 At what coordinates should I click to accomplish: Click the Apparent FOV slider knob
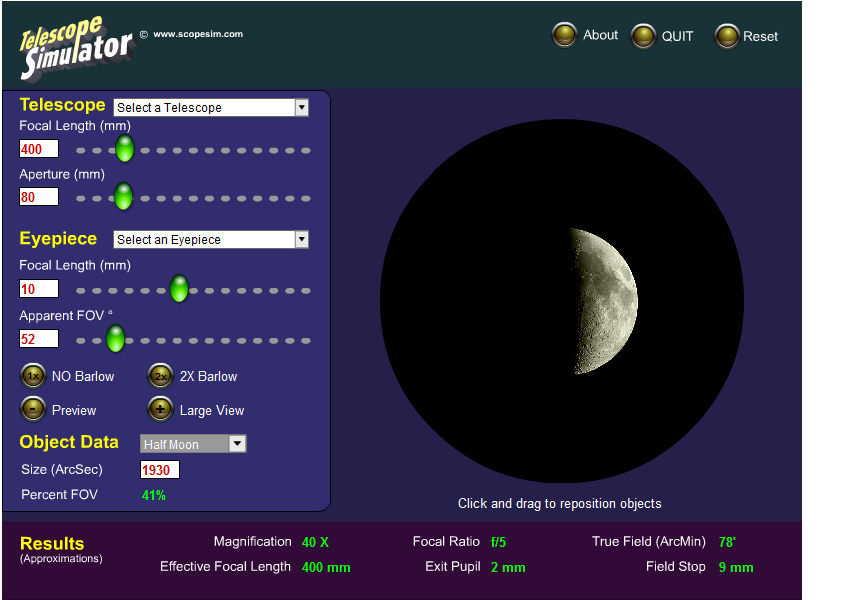[x=116, y=338]
